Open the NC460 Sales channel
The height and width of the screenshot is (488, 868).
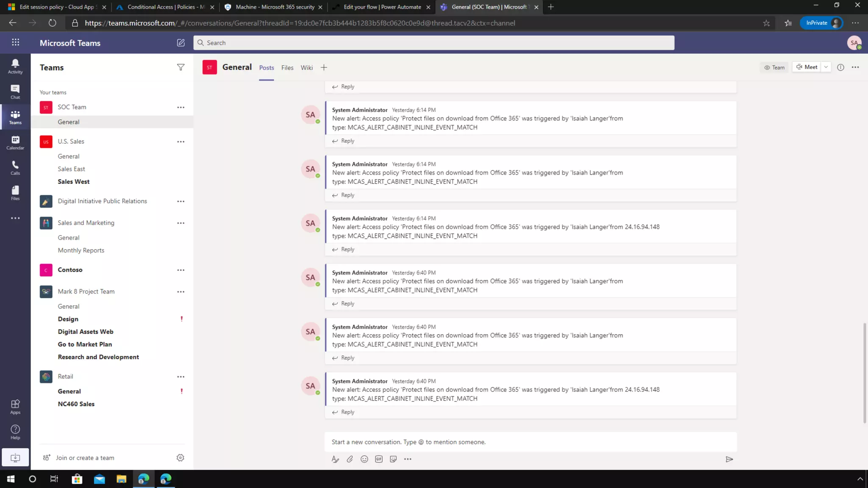pyautogui.click(x=76, y=404)
